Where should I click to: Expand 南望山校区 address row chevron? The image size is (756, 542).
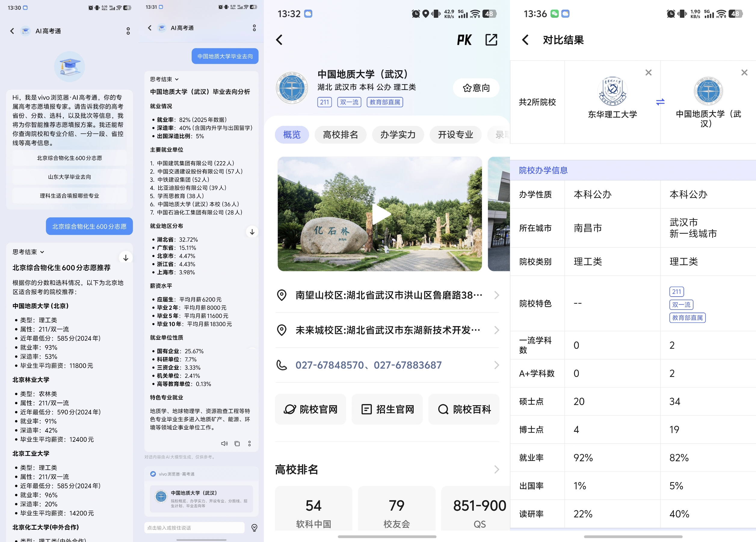(x=497, y=295)
